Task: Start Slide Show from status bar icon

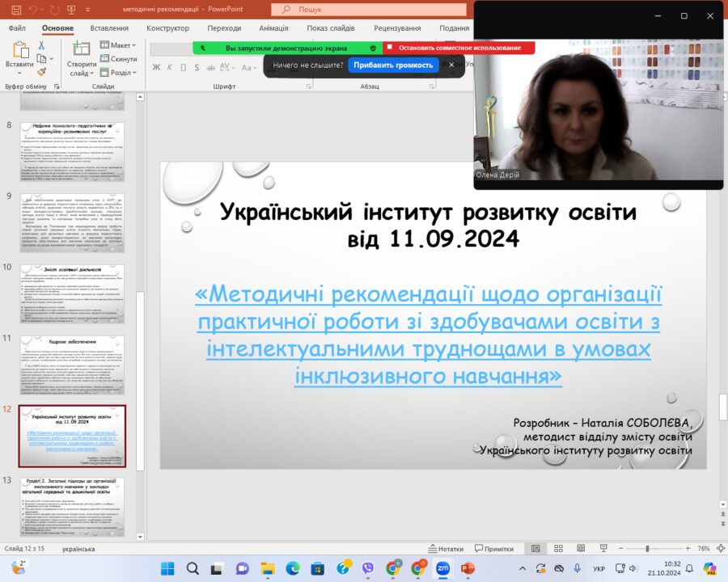Action: (x=603, y=549)
